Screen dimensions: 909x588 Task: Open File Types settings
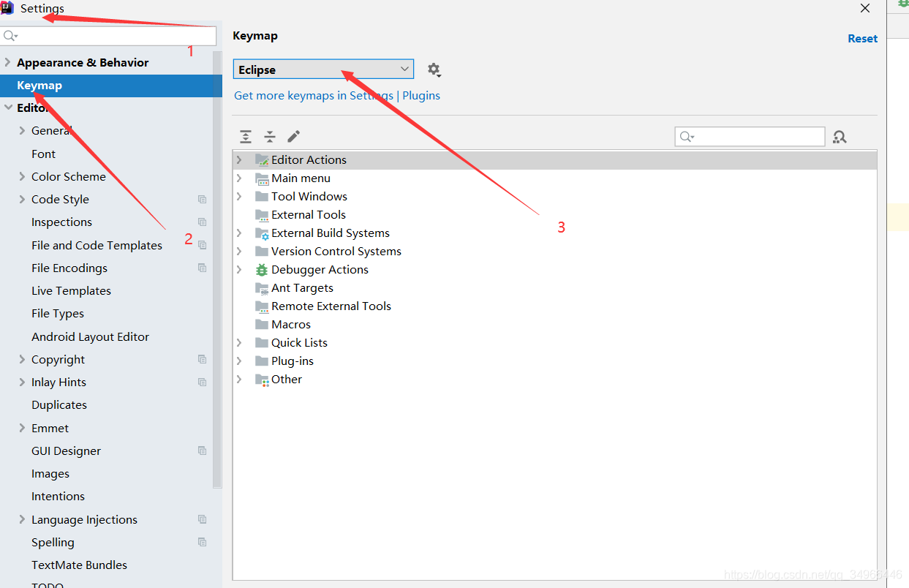[58, 314]
